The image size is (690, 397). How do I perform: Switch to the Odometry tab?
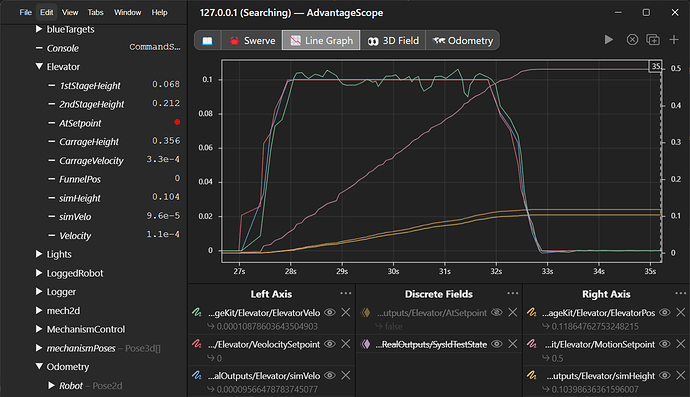462,40
